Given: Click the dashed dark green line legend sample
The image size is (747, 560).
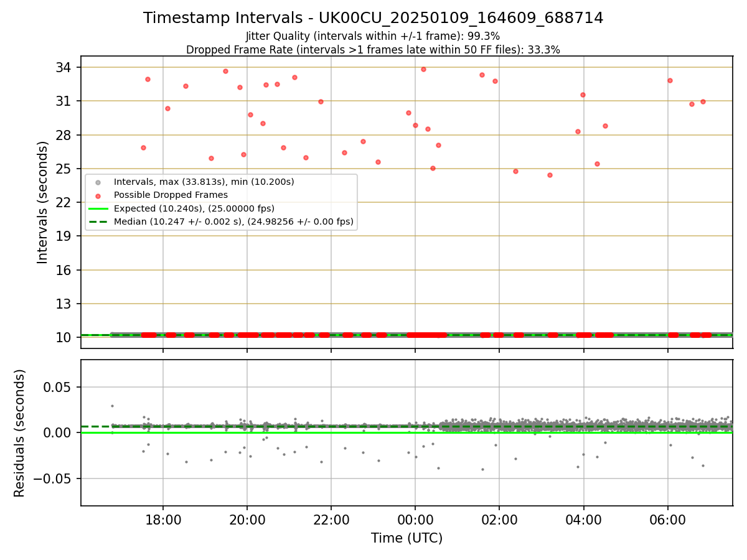Looking at the screenshot, I should pyautogui.click(x=97, y=222).
